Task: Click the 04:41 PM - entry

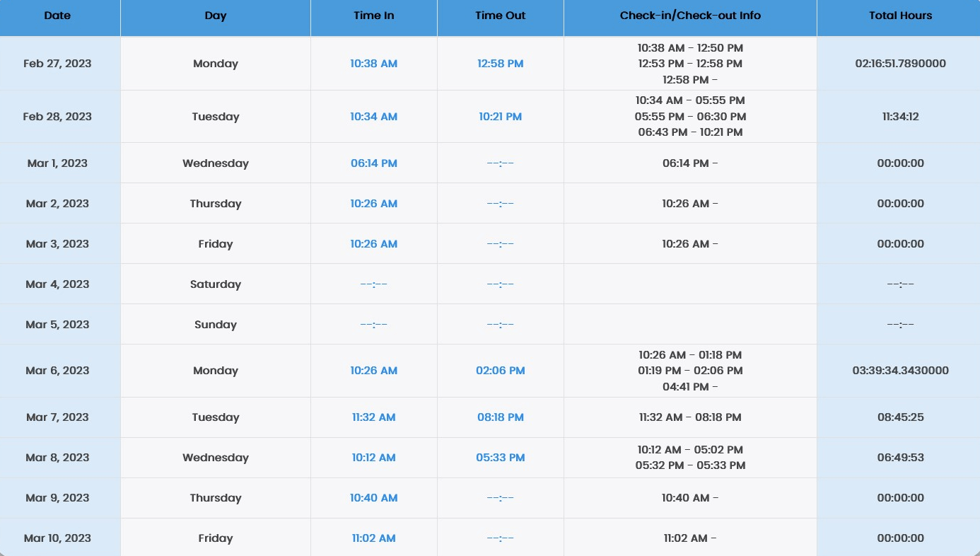Action: [x=690, y=387]
